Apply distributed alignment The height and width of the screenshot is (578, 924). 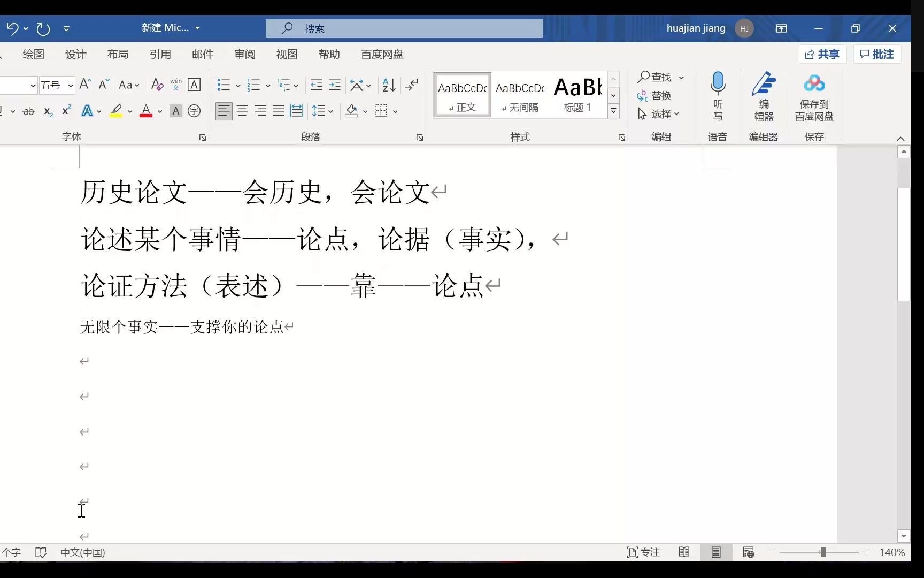click(297, 111)
